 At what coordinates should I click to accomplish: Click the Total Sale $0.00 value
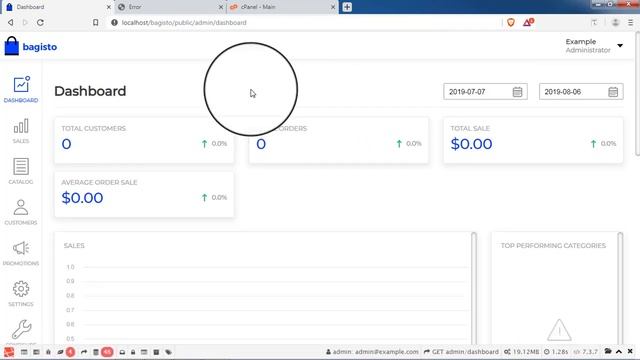[x=471, y=144]
